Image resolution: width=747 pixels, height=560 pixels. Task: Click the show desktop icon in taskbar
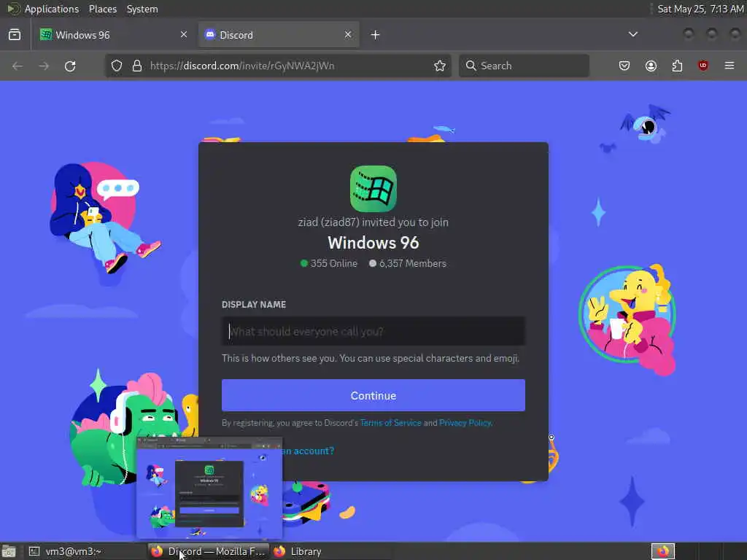[9, 551]
